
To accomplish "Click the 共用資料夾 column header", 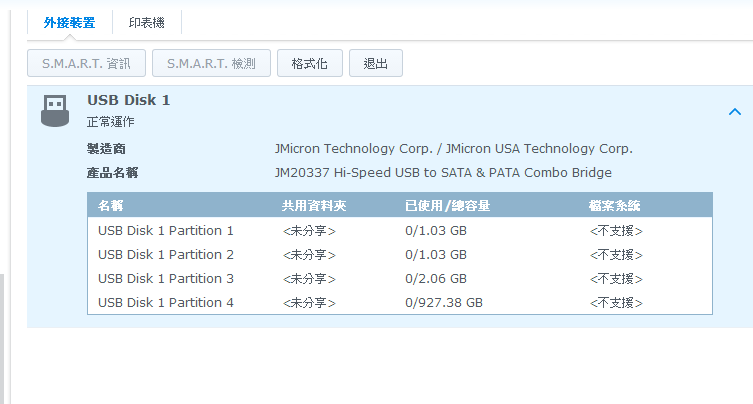I will 314,206.
